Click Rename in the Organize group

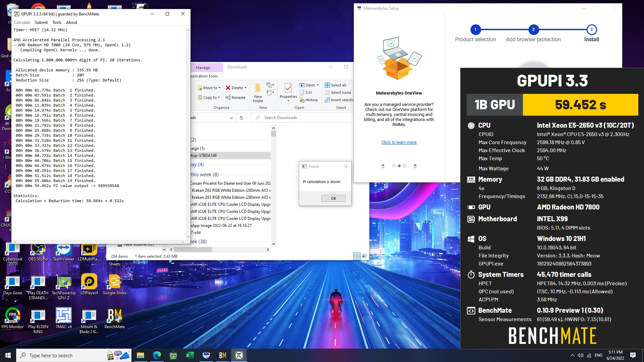[x=235, y=98]
